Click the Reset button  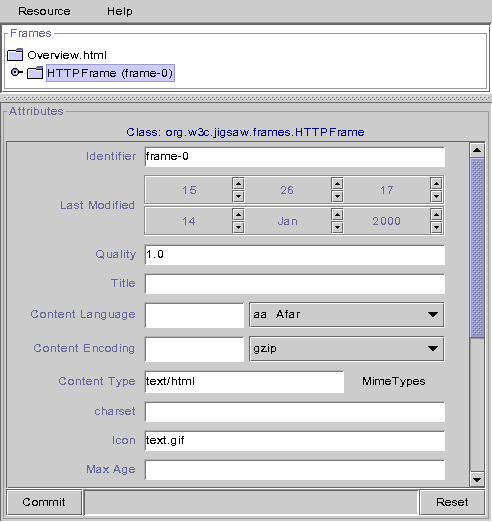[x=452, y=502]
